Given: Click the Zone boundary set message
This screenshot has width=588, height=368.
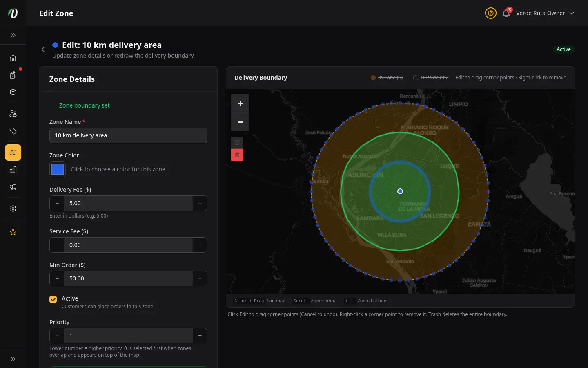Looking at the screenshot, I should 85,105.
